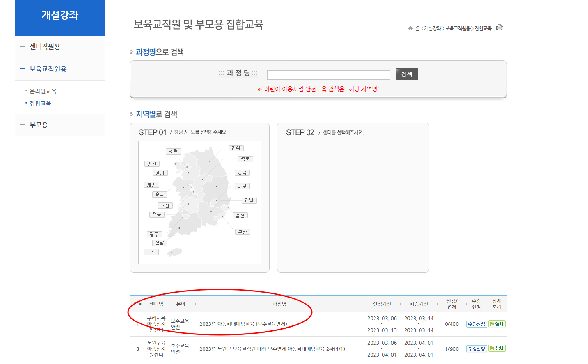588x364 pixels.
Task: Open 상세 details for the 구리시 course row
Action: point(496,324)
